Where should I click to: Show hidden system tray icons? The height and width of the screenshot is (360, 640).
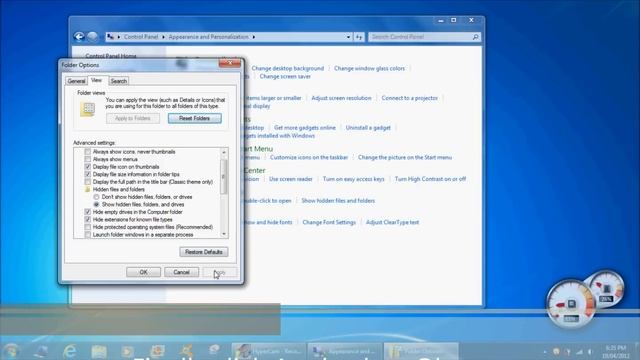point(544,351)
